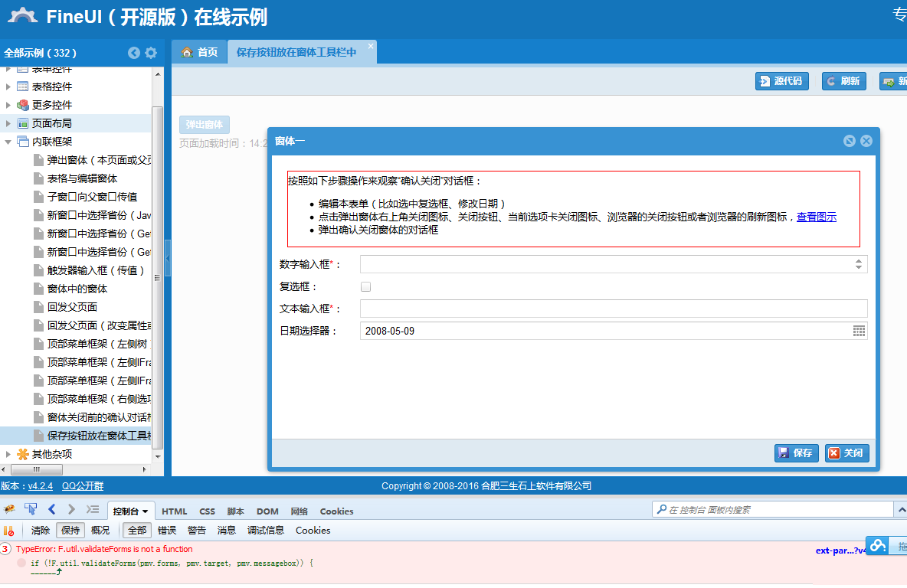907x588 pixels.
Task: Increase the number field spinner up arrow
Action: [859, 261]
